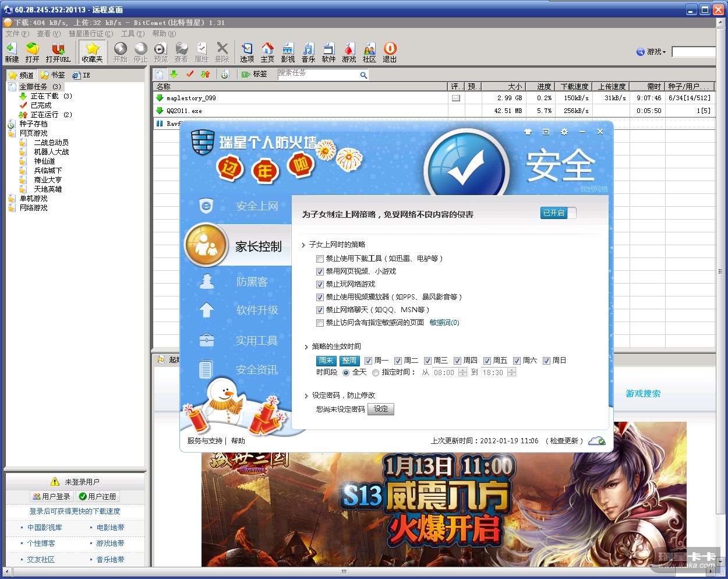The width and height of the screenshot is (728, 579).
Task: Click 检查更新 check update link
Action: [x=564, y=441]
